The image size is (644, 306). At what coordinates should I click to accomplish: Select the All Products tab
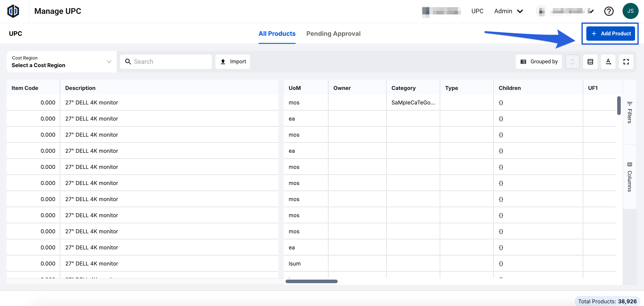[277, 34]
